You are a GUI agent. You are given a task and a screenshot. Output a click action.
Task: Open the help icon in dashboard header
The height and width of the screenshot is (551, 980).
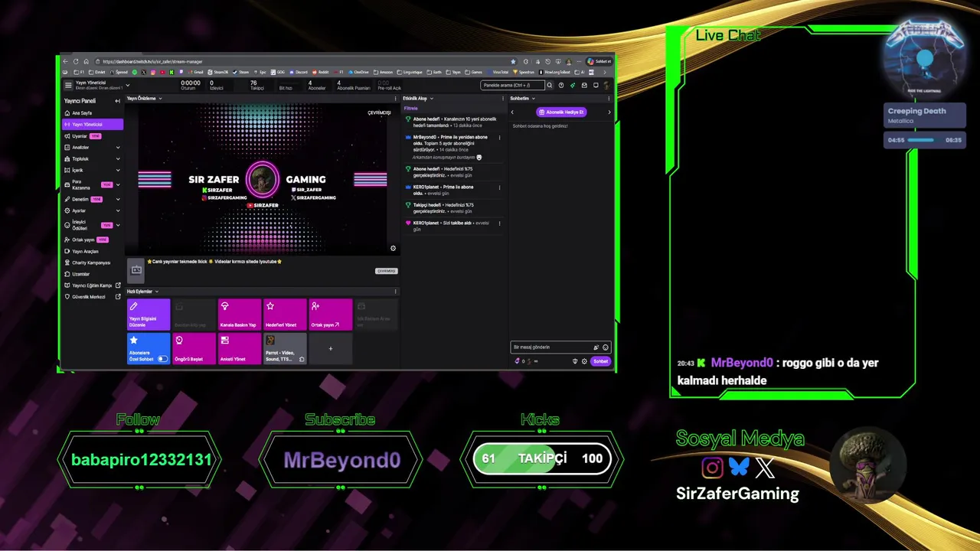pos(561,85)
